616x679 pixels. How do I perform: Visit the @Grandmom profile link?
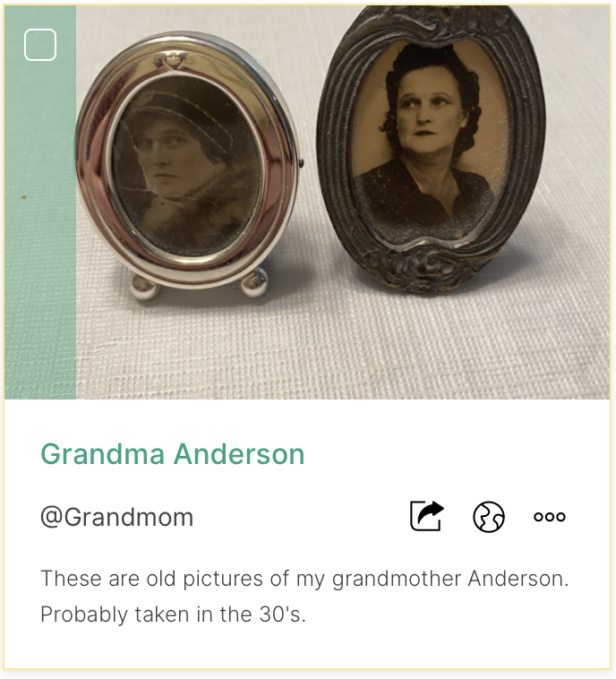[117, 517]
